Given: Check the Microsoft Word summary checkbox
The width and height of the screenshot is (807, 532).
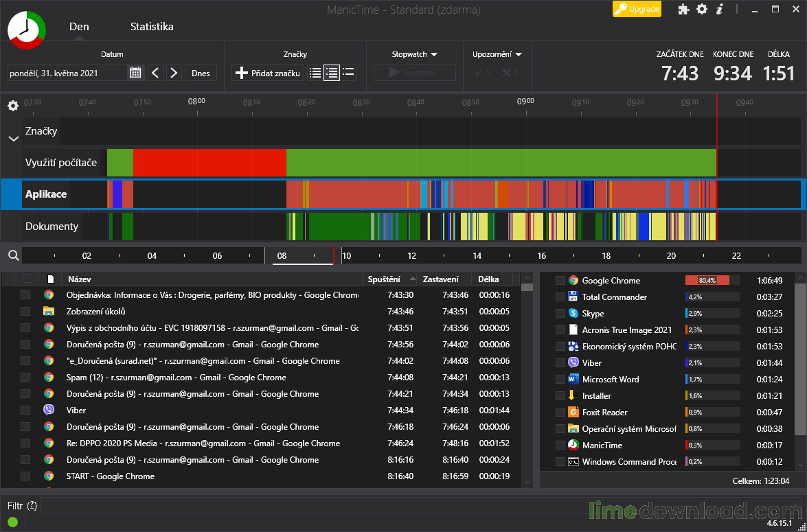Looking at the screenshot, I should click(560, 379).
